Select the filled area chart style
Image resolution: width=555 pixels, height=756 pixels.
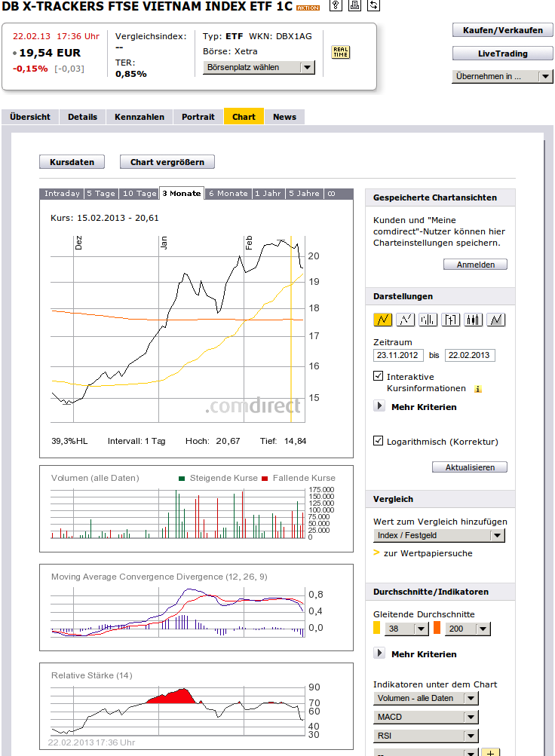click(x=495, y=320)
